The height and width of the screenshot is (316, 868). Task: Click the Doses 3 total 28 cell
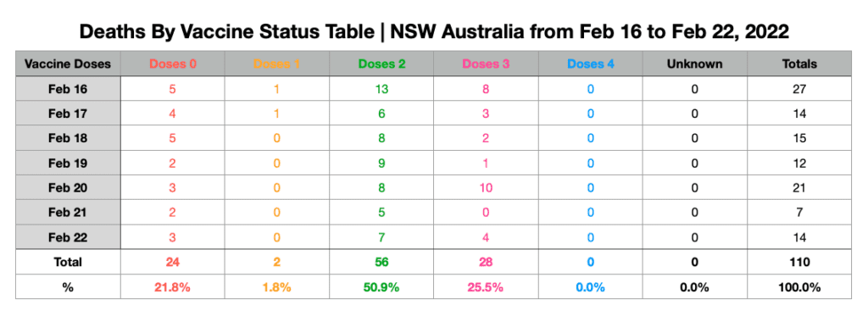point(486,262)
